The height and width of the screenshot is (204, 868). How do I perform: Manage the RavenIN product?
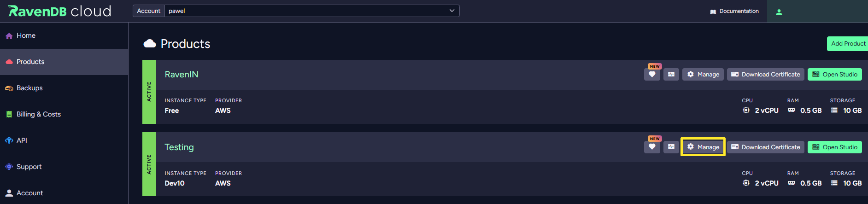pyautogui.click(x=703, y=74)
